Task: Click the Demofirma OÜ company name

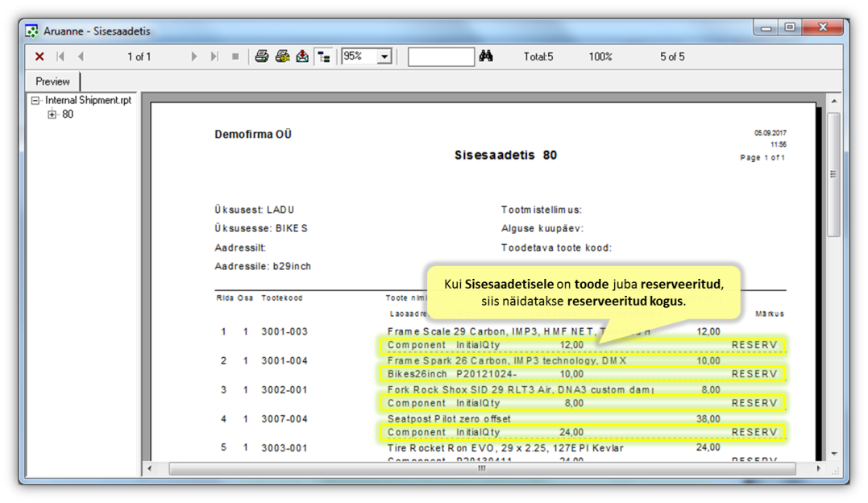Action: coord(253,134)
